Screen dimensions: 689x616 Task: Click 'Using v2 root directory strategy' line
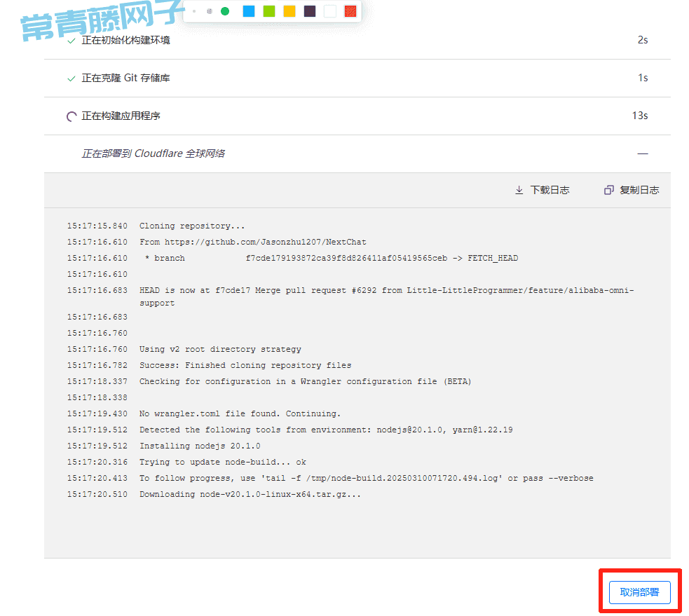(x=220, y=349)
